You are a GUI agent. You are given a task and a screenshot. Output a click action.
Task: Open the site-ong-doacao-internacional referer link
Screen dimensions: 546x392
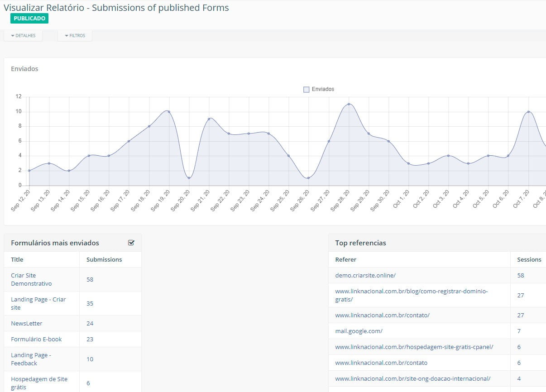point(412,378)
